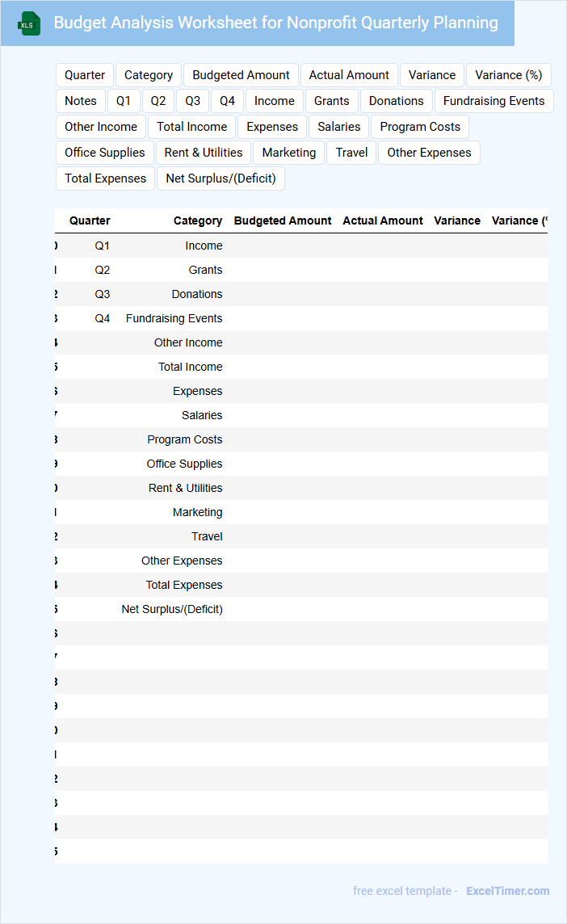Select the Grants tag
The height and width of the screenshot is (924, 567).
[x=332, y=101]
